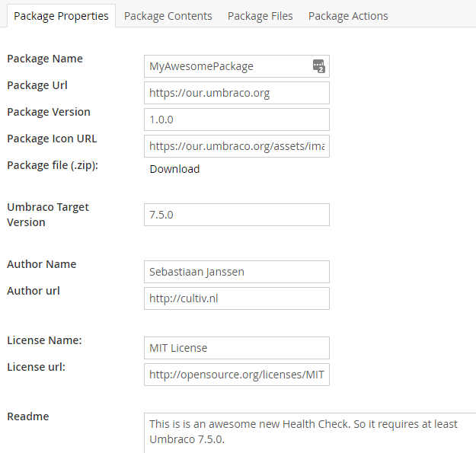Click the Umbraco Target Version label

48,215
